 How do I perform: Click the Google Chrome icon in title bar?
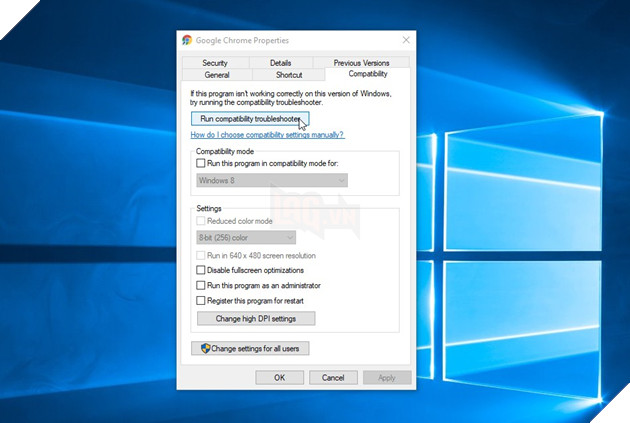187,40
